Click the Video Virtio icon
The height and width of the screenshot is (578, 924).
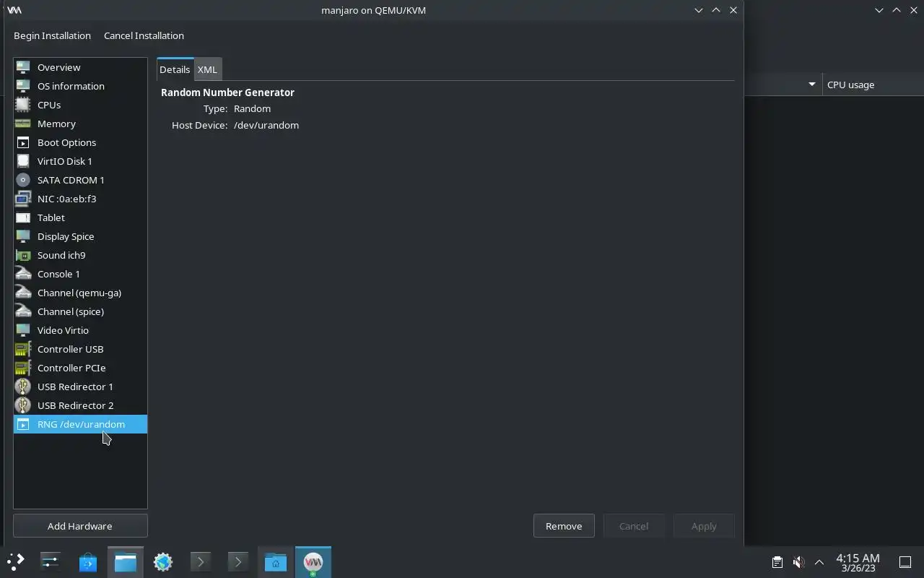pyautogui.click(x=23, y=330)
